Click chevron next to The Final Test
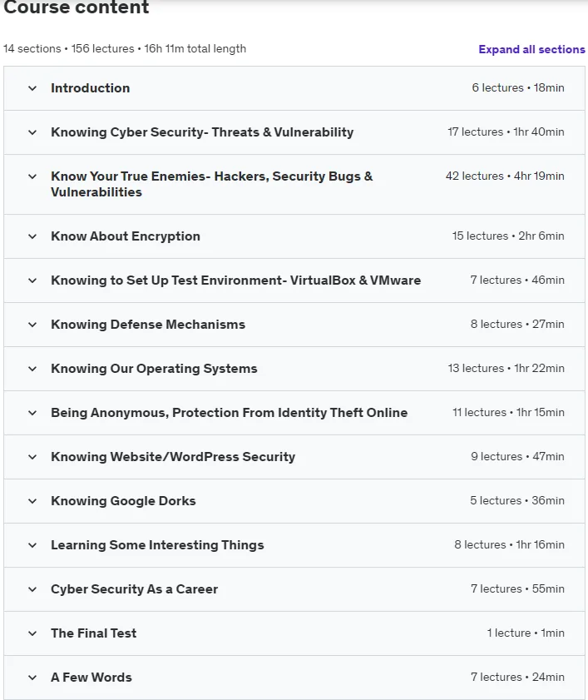This screenshot has width=588, height=700. coord(32,634)
